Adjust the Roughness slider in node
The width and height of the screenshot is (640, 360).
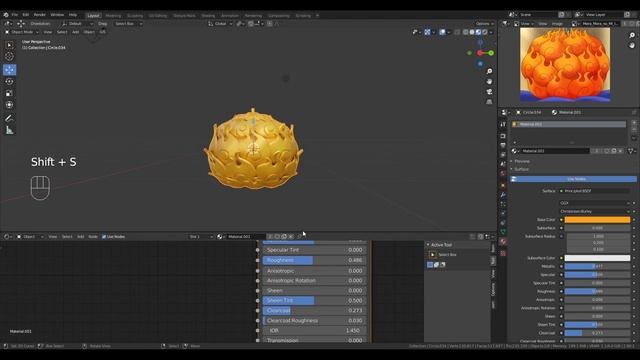(314, 260)
